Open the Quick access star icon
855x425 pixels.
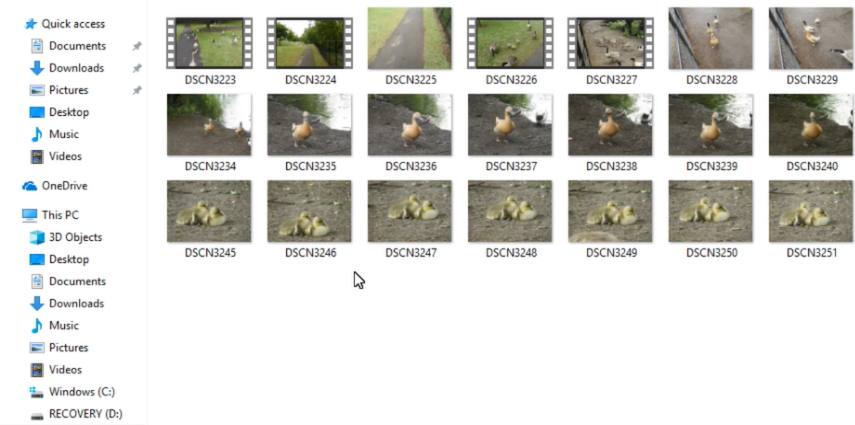point(31,24)
